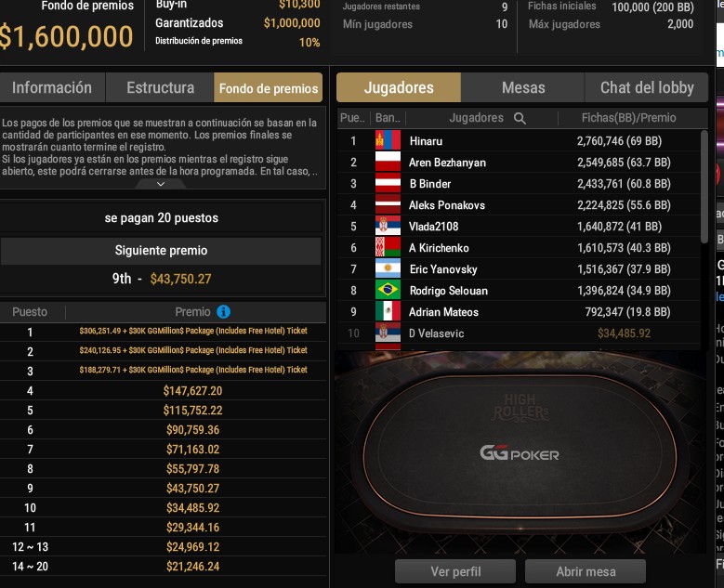Click the Ver perfil button
The image size is (724, 588).
coord(455,572)
